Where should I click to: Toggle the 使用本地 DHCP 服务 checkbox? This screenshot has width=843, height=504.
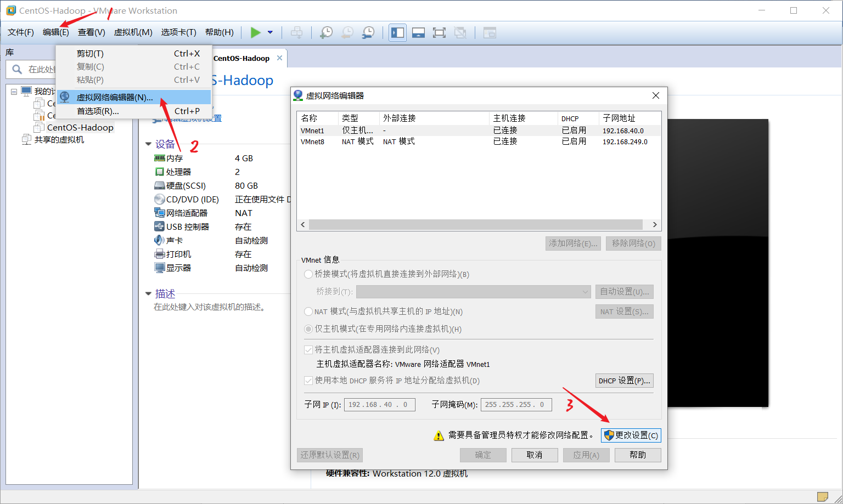tap(308, 381)
